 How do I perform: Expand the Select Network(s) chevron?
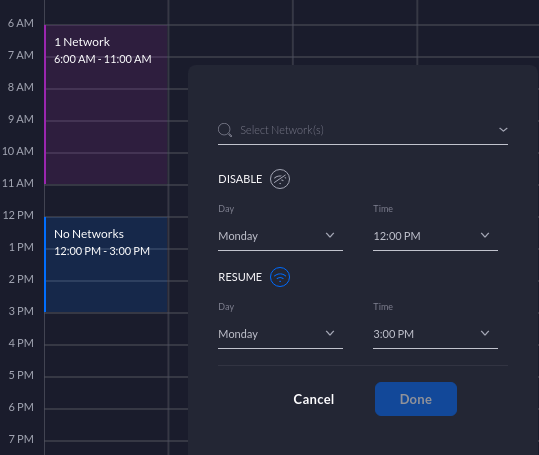(503, 130)
